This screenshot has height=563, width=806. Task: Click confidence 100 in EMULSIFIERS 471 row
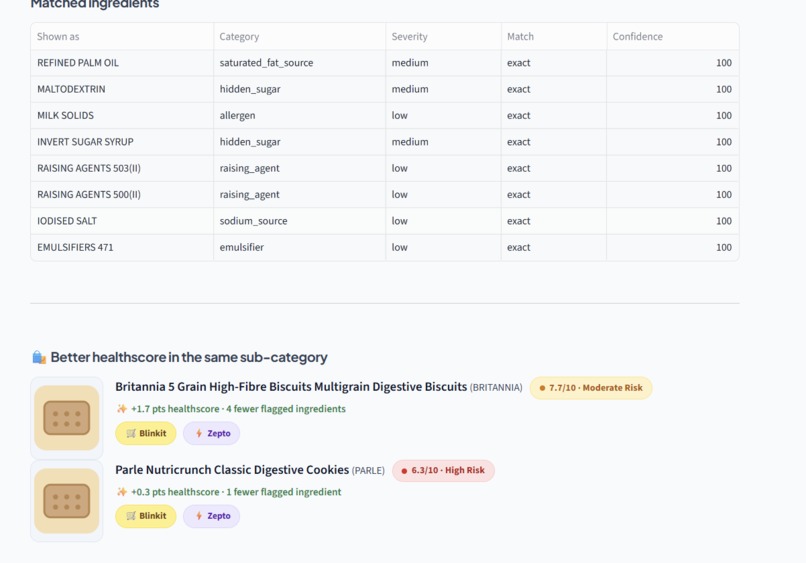(672, 247)
